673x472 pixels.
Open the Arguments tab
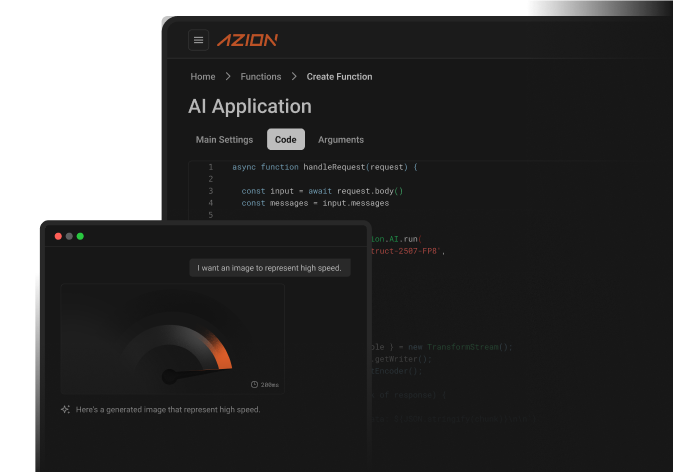(341, 139)
